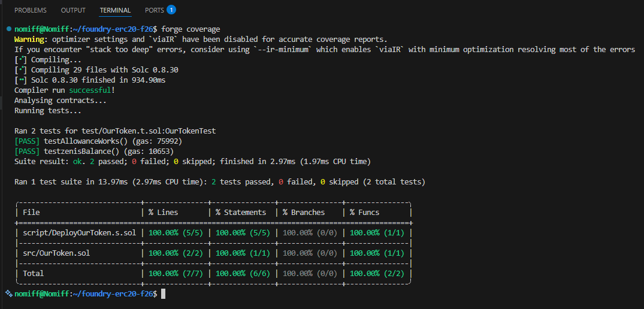
Task: Click the 'nomiff@Nomiff' prompt on the first line
Action: click(x=42, y=29)
